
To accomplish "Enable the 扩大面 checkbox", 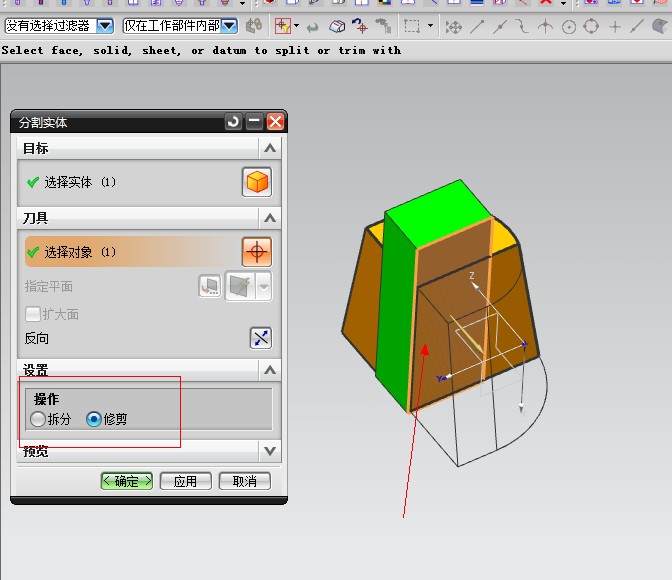I will tap(33, 314).
